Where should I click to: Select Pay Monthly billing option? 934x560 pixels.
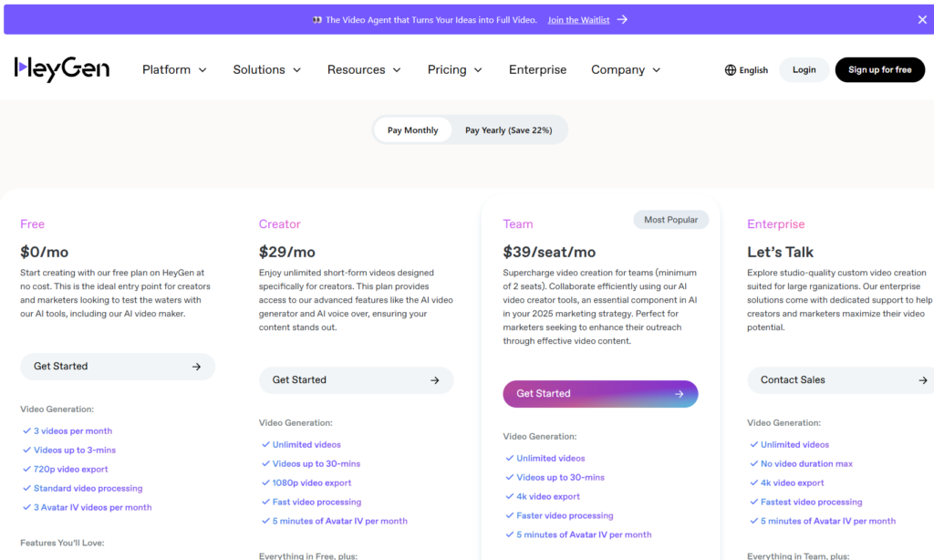tap(411, 130)
